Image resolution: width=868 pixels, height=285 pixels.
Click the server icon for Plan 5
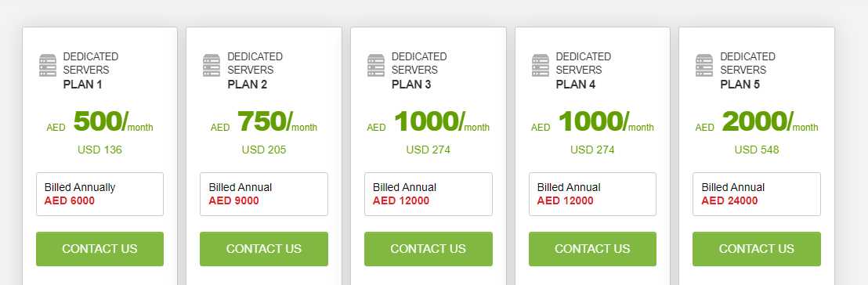[x=704, y=65]
